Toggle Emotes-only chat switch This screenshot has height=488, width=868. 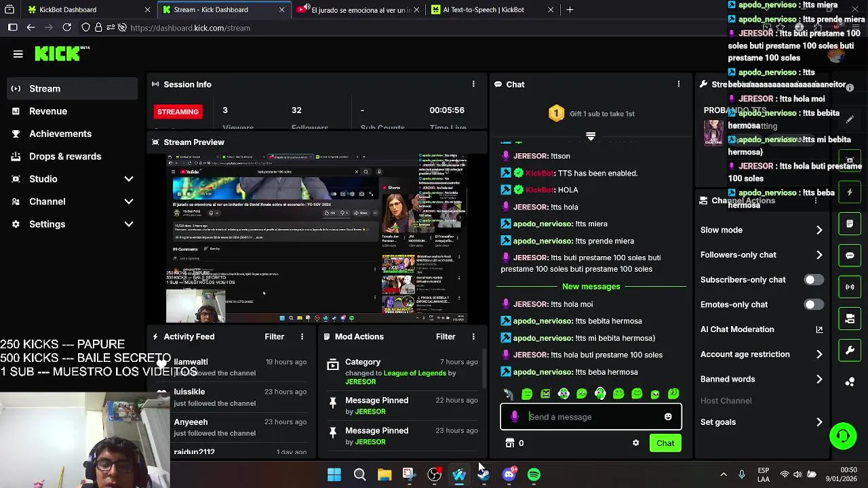coord(813,305)
